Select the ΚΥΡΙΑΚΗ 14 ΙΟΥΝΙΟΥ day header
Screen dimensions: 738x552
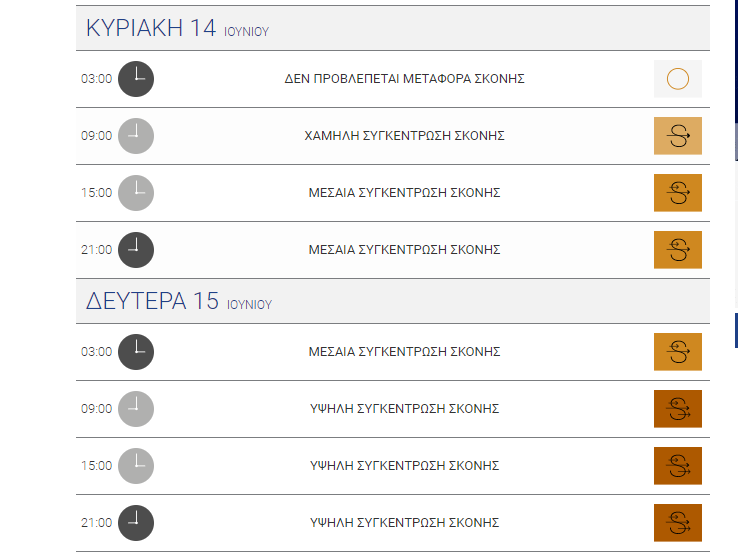click(x=393, y=28)
